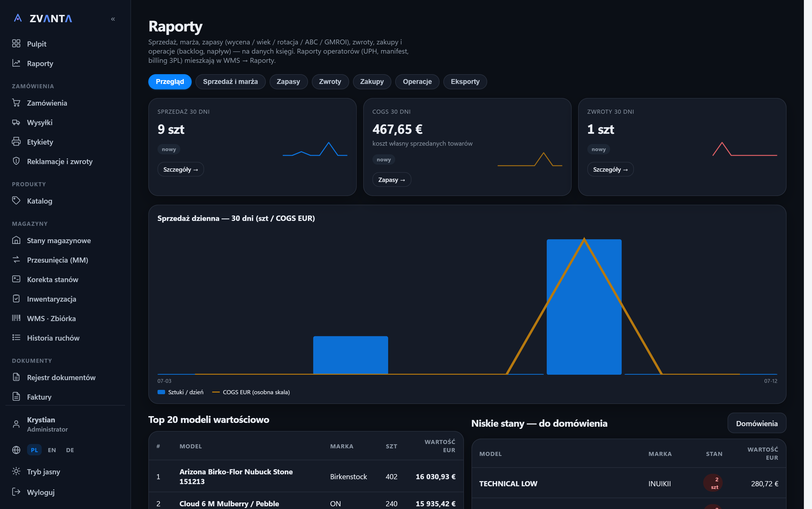The image size is (812, 509).
Task: Click the Zwroty 30 dni red sparkline
Action: click(x=745, y=149)
